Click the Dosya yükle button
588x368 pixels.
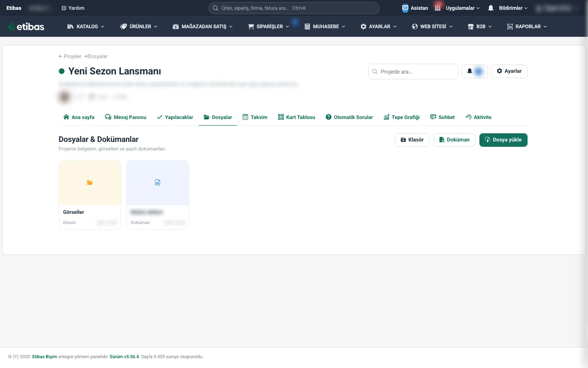[503, 140]
